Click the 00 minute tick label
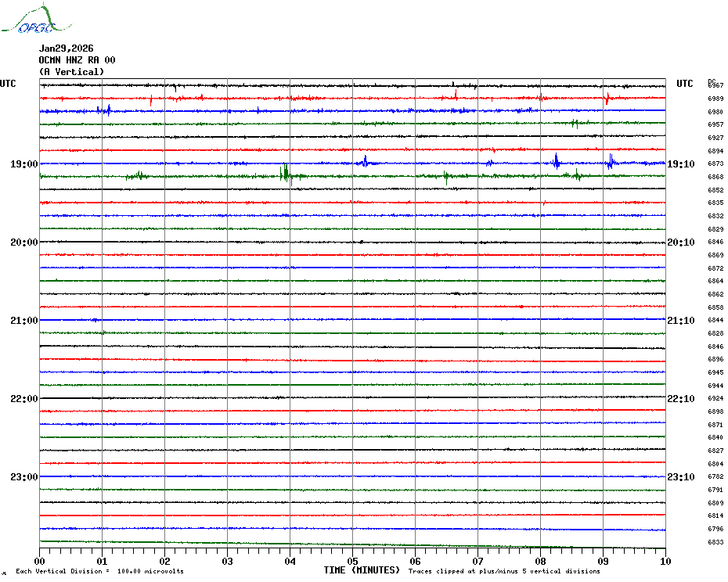 [x=40, y=561]
